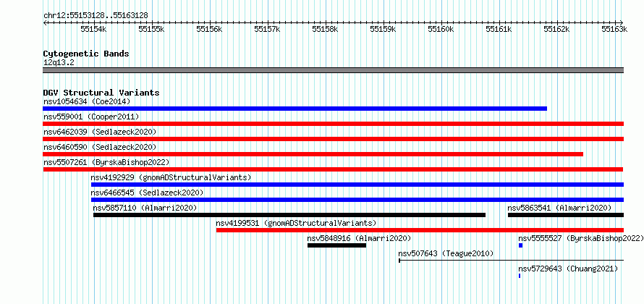The height and width of the screenshot is (304, 644).
Task: Click the nsv6462039 (Sedlazeck2020) red variant bar
Action: [x=334, y=139]
